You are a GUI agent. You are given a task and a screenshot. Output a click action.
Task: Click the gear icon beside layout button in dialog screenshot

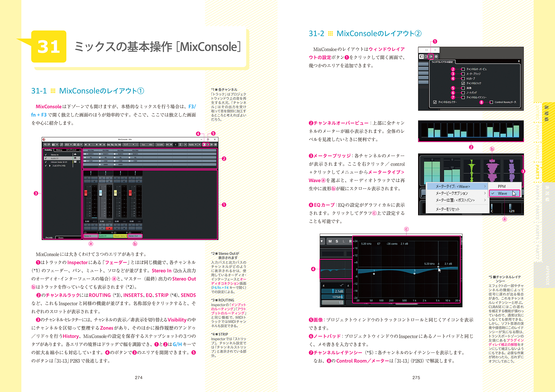(x=436, y=56)
